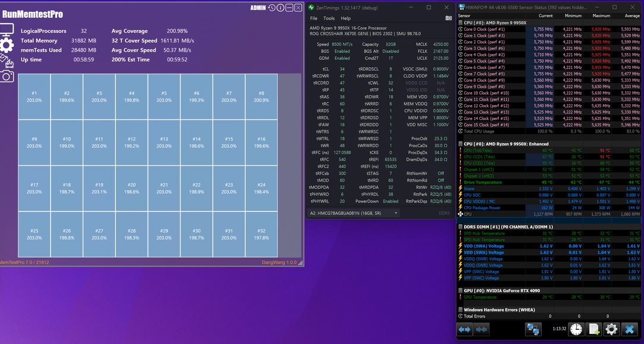Minimize RunMemtestPro with its dash button
This screenshot has width=644, height=344.
tap(289, 8)
